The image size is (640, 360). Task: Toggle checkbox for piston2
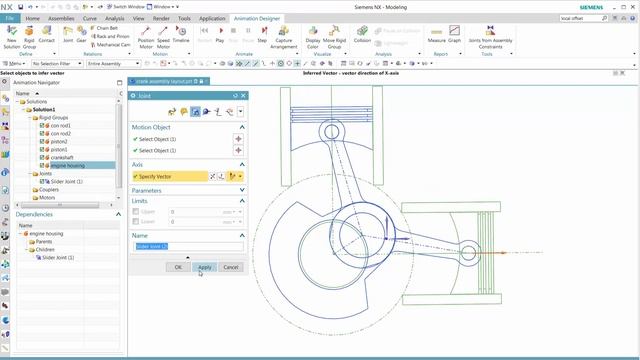pos(42,141)
